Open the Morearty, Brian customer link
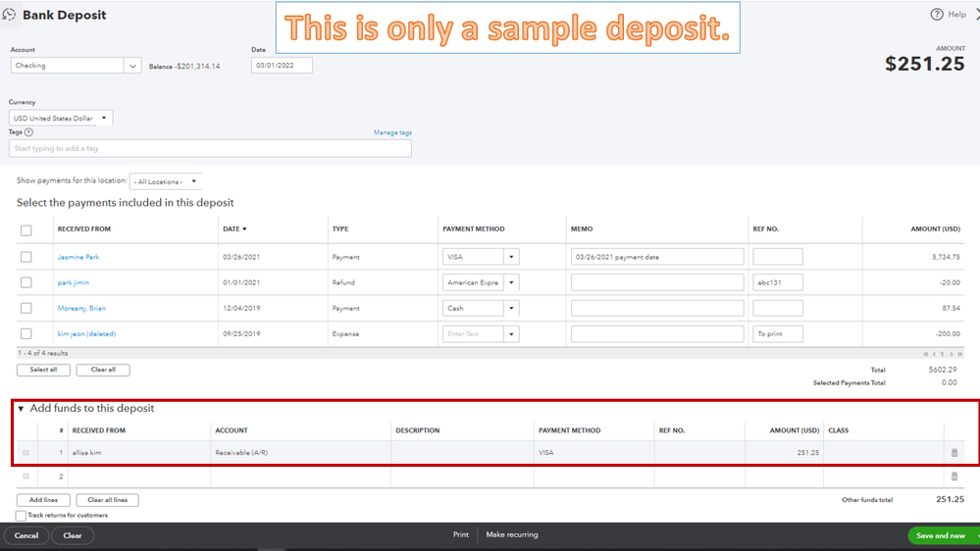Image resolution: width=980 pixels, height=551 pixels. tap(81, 308)
